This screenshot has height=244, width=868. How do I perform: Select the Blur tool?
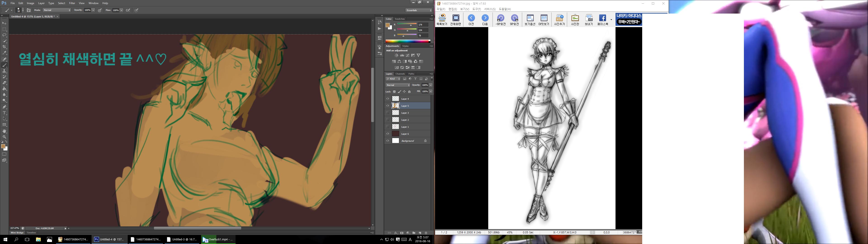click(4, 95)
